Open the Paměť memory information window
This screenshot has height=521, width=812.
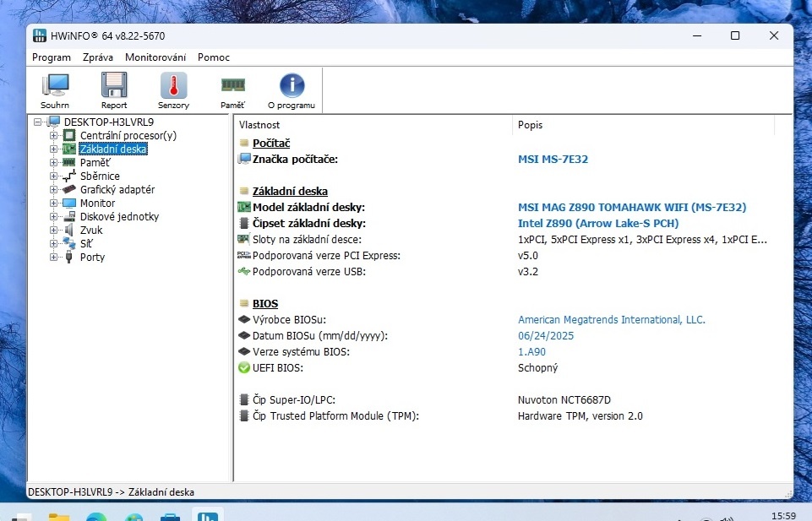tap(232, 89)
